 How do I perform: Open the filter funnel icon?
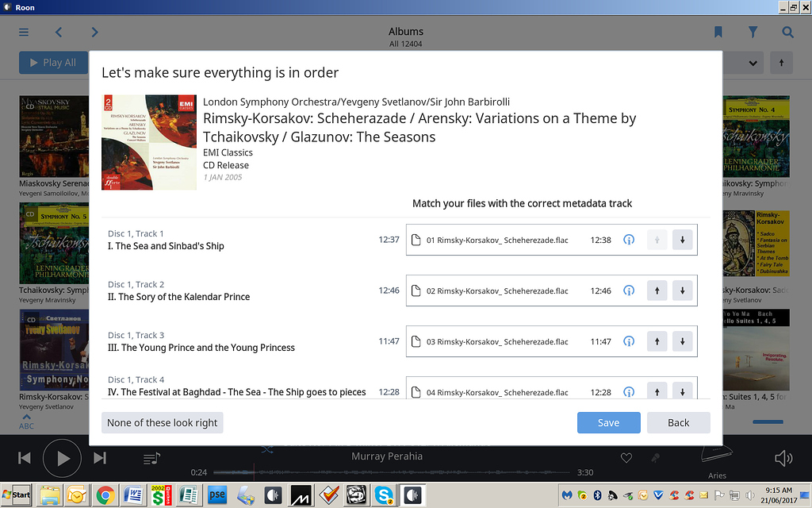pyautogui.click(x=753, y=32)
